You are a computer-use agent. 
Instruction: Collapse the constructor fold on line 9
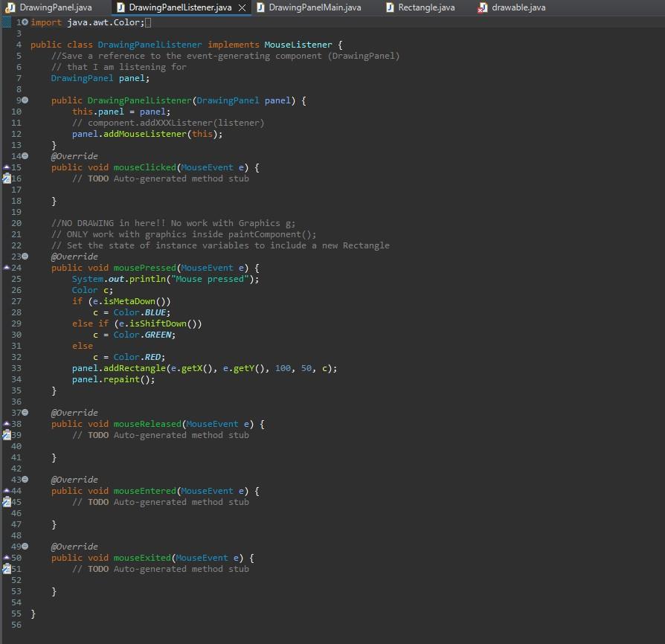(25, 100)
